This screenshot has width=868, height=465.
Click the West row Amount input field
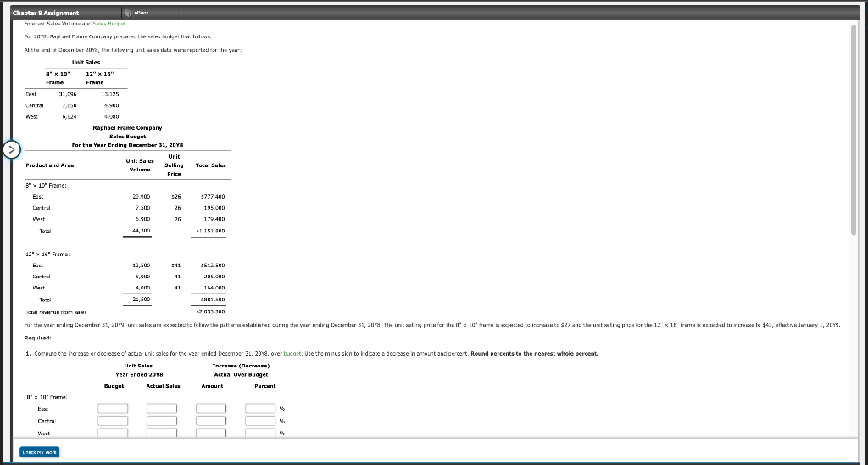pyautogui.click(x=211, y=432)
